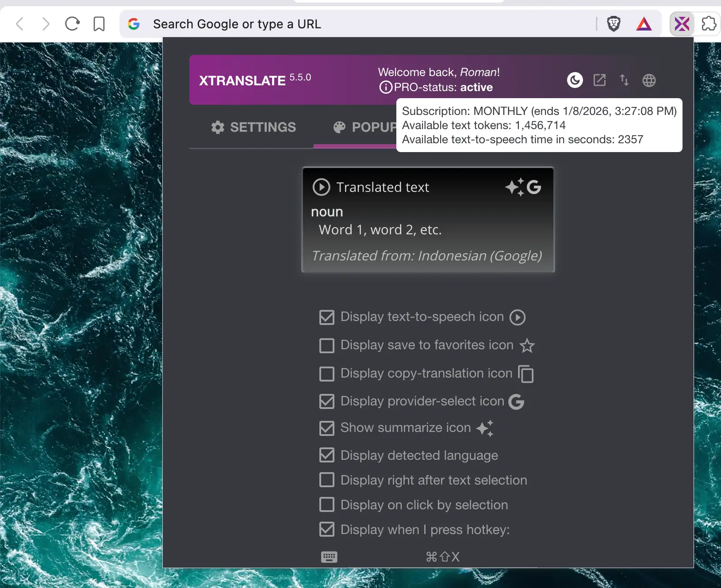
Task: Open extension in separate window icon
Action: (x=599, y=80)
